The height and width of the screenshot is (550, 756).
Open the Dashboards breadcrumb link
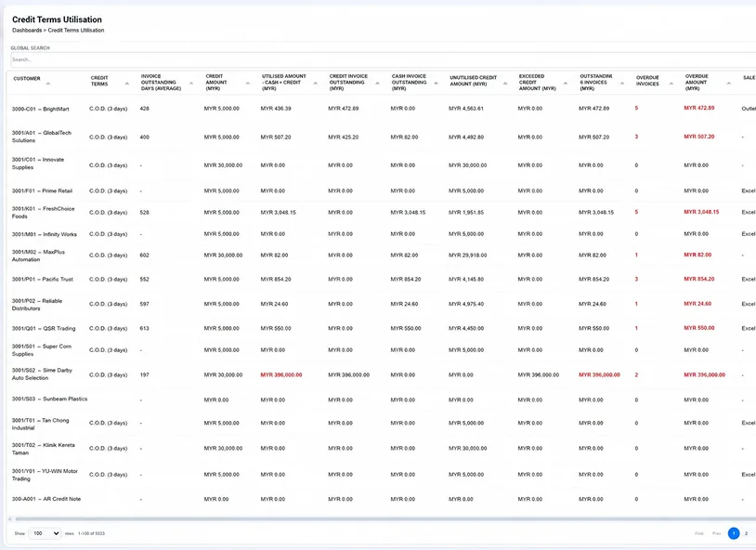(x=27, y=31)
